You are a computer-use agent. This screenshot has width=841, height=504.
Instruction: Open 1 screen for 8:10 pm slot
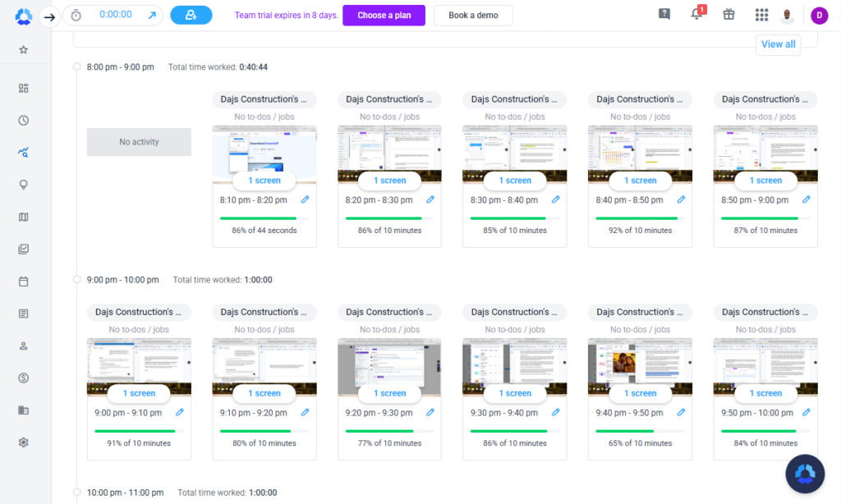[x=264, y=181]
